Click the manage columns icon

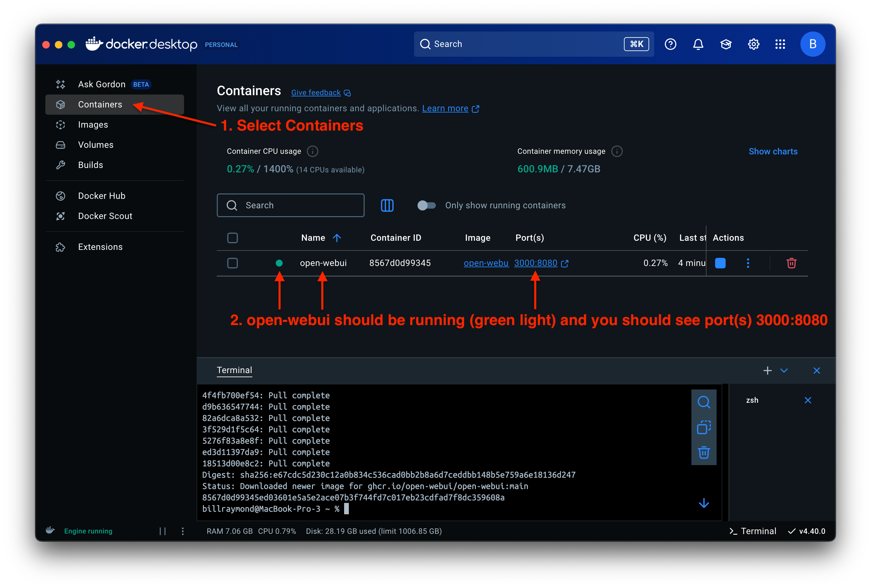tap(387, 205)
